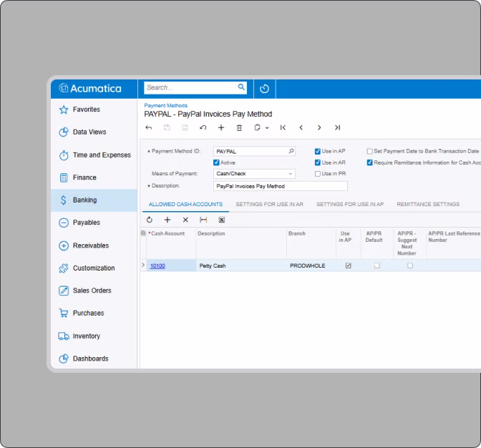481x448 pixels.
Task: Toggle the Active checkbox
Action: coord(216,162)
